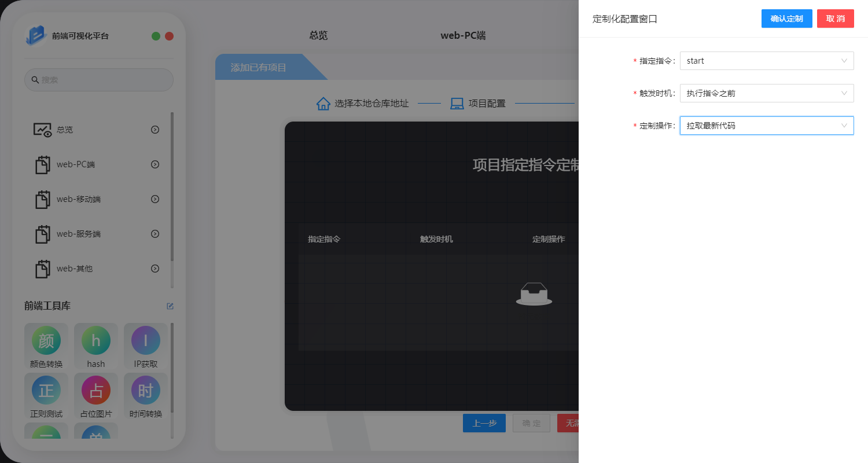Click the green window dot
Viewport: 868px width, 463px height.
(x=156, y=36)
